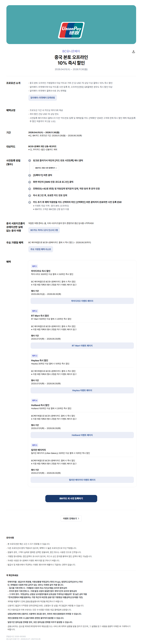Open the RT Mart 이벤트 페이지 button
This screenshot has width=142, height=644.
point(82,346)
